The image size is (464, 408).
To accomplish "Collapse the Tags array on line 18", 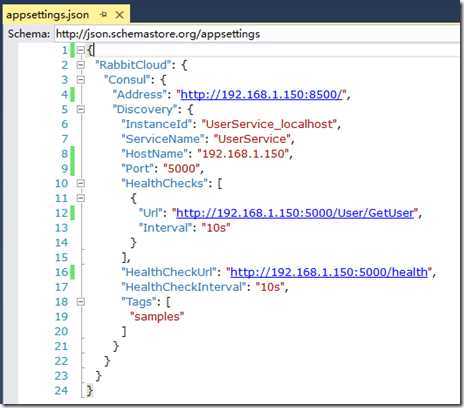I will click(x=81, y=302).
